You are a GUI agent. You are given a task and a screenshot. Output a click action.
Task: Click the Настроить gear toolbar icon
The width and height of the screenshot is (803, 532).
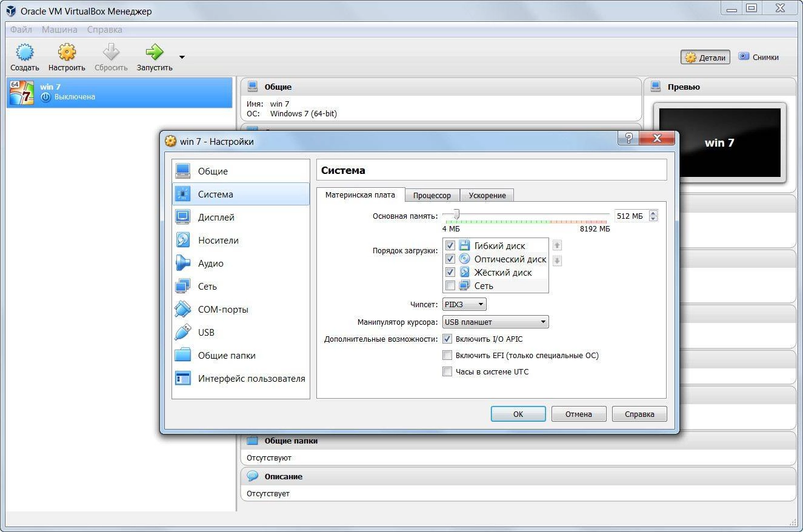coord(67,52)
